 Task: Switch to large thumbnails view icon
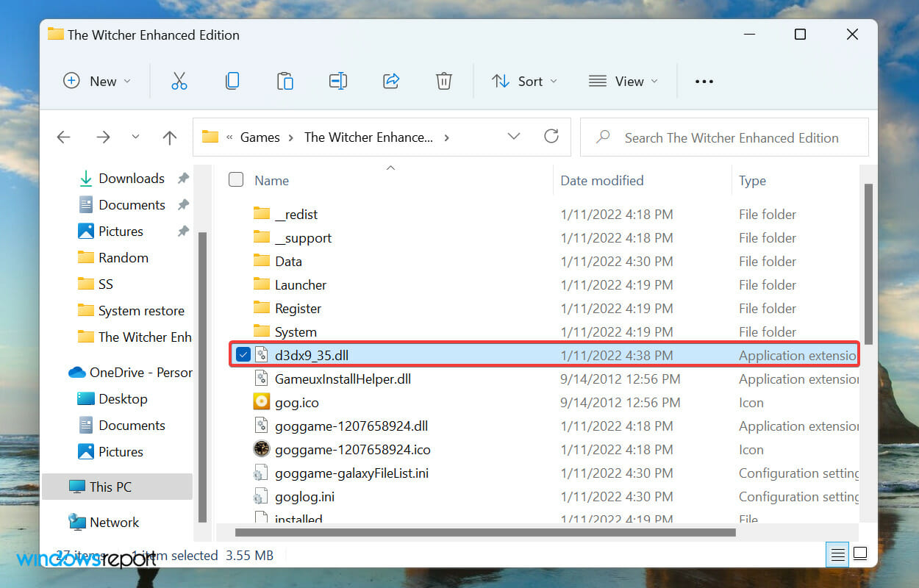[860, 554]
